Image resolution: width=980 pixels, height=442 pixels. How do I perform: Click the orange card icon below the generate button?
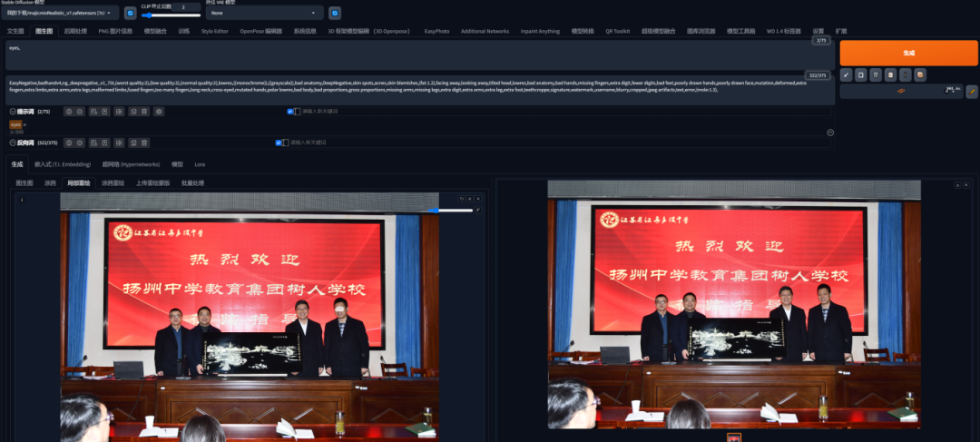[x=920, y=75]
